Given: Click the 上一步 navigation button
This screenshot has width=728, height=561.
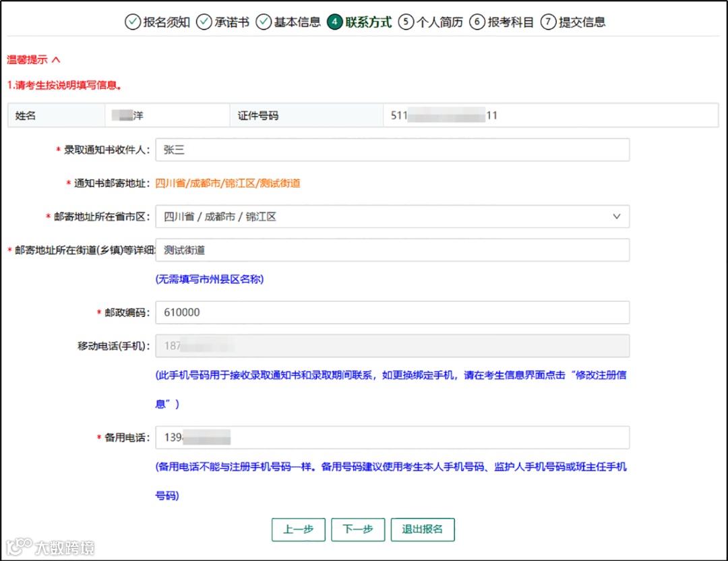Looking at the screenshot, I should tap(298, 529).
